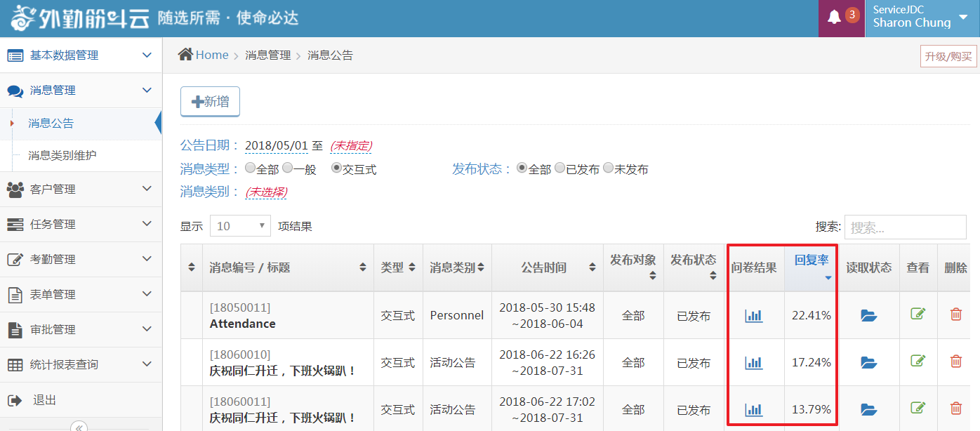This screenshot has width=980, height=431.
Task: Select 已发布 publish status radio
Action: point(560,168)
